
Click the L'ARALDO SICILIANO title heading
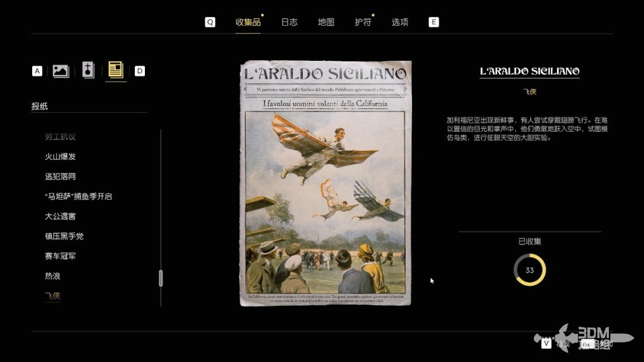tap(530, 72)
